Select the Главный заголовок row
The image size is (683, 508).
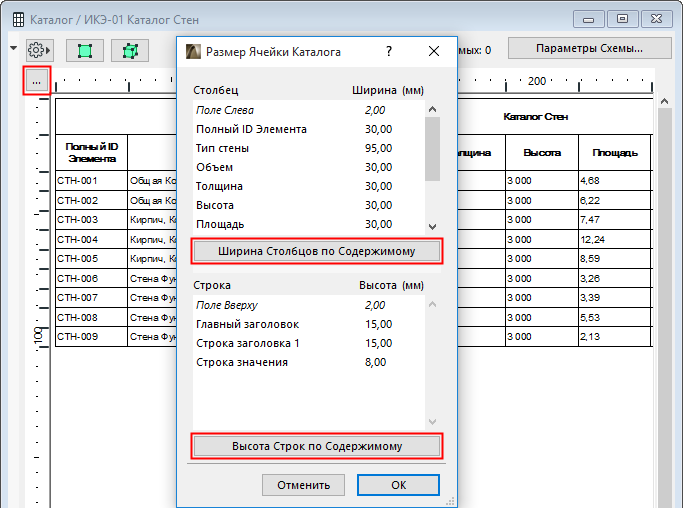coord(308,324)
